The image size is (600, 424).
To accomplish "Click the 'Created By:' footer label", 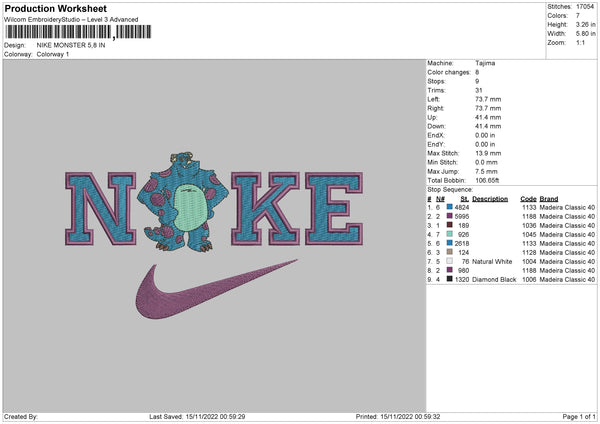I will [x=21, y=416].
